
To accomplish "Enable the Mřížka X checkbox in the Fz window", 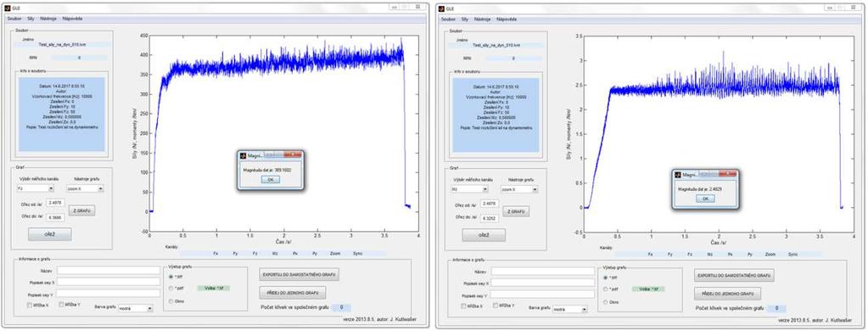I will (x=30, y=305).
